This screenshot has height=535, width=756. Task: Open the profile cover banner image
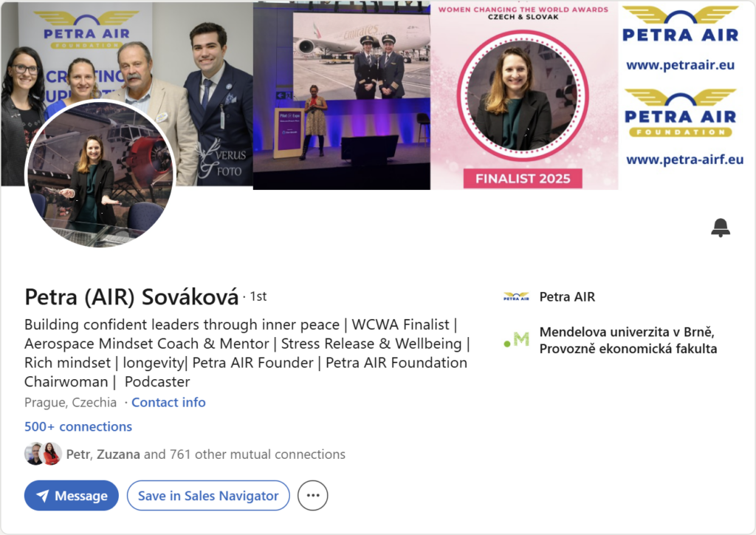(378, 95)
